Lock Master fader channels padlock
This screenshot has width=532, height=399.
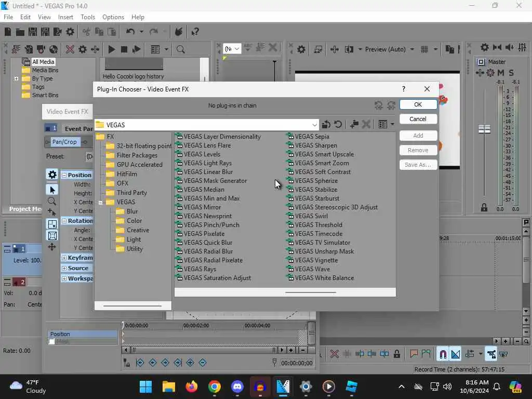click(x=484, y=208)
